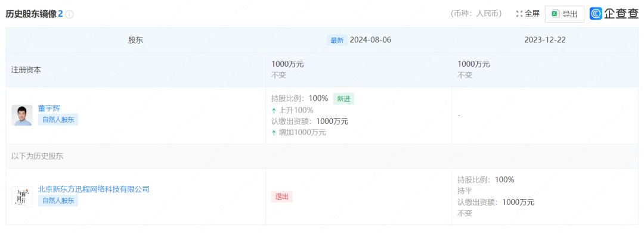Open 董宇辉 profile photo
The image size is (644, 233).
(22, 115)
